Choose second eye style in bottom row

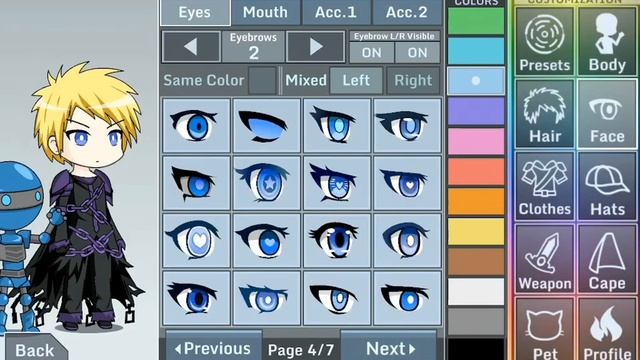click(267, 298)
